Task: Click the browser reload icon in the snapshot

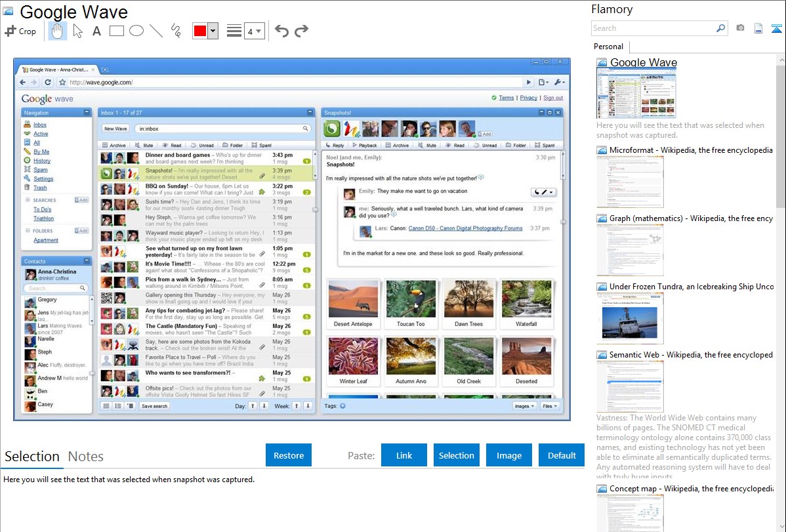Action: click(x=48, y=82)
